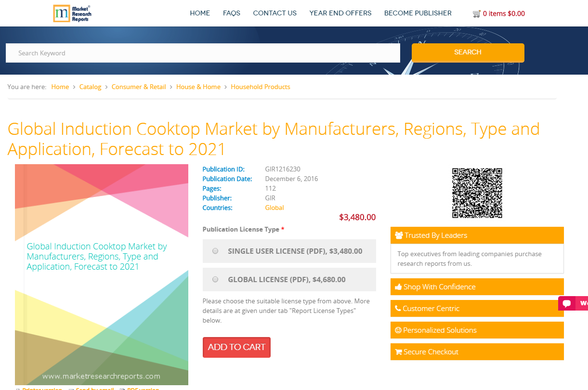Click the thumbs-up Shop With Confidence icon
This screenshot has height=390, width=588.
pyautogui.click(x=398, y=287)
